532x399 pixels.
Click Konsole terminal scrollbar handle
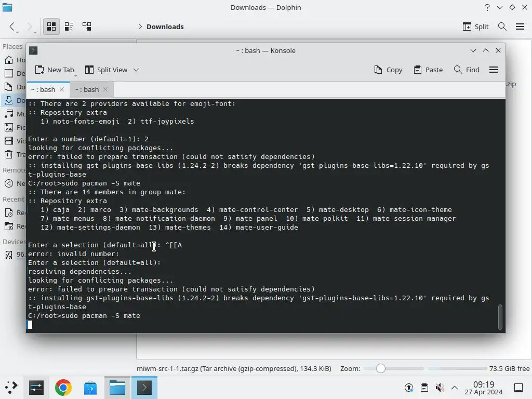500,317
